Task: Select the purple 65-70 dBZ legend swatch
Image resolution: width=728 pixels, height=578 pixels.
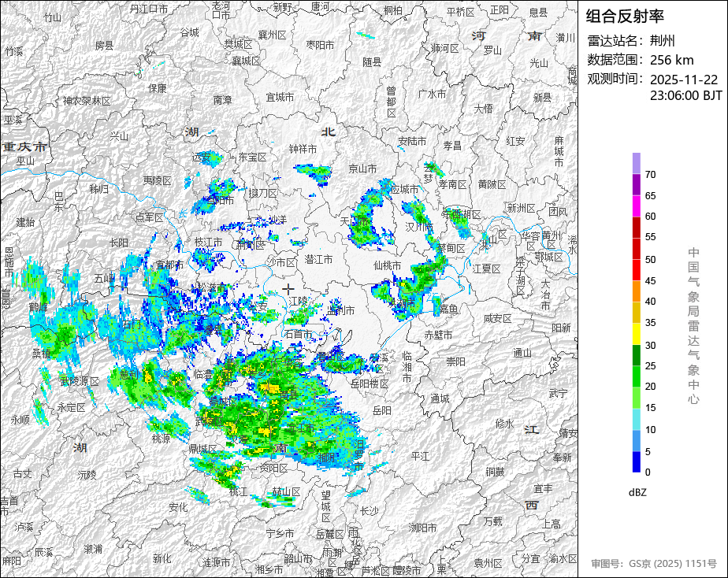Action: point(636,184)
